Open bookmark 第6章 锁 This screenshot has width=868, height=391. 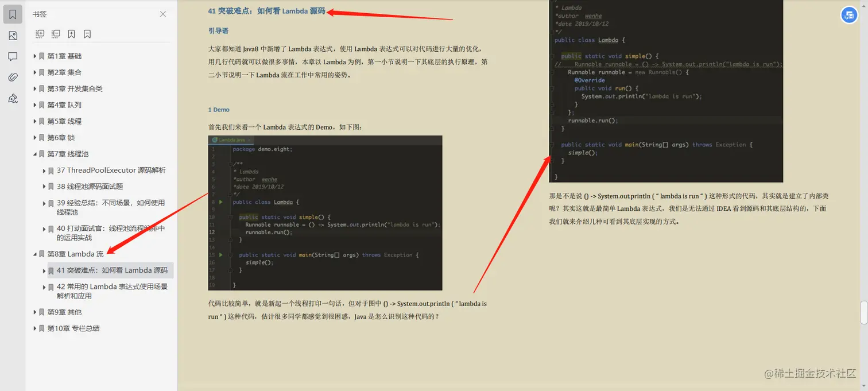pyautogui.click(x=61, y=138)
